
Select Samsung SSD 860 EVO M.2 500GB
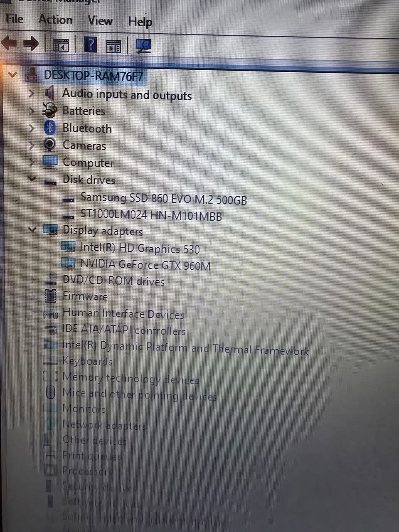tap(164, 199)
